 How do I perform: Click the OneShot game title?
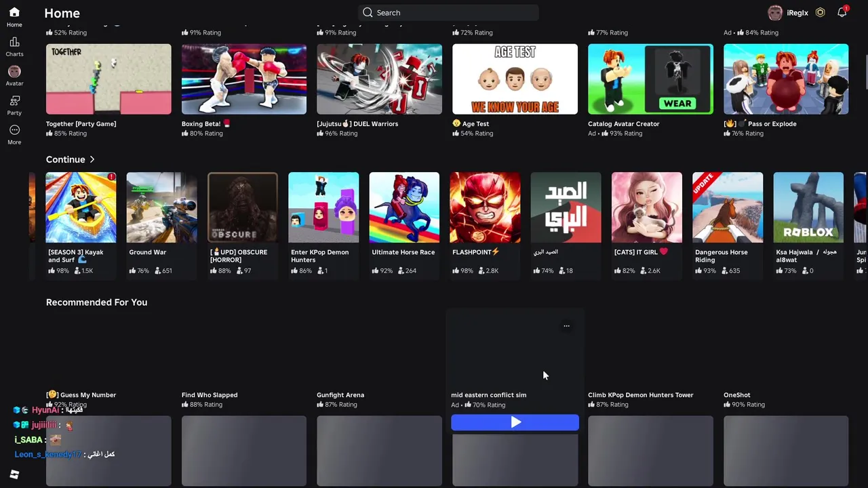point(736,395)
